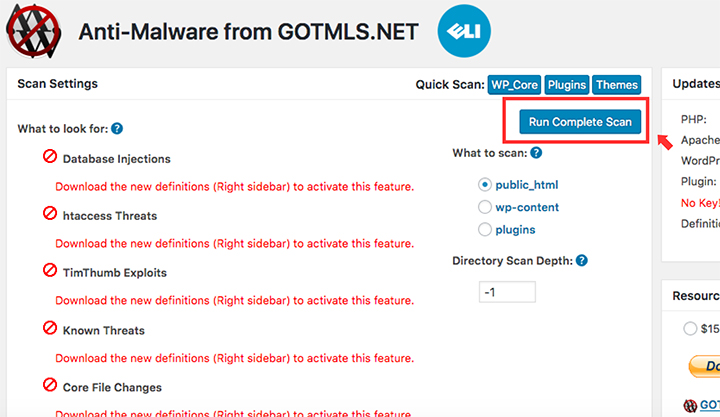720x417 pixels.
Task: Click disabled icon next to htaccess Threats
Action: click(x=50, y=214)
